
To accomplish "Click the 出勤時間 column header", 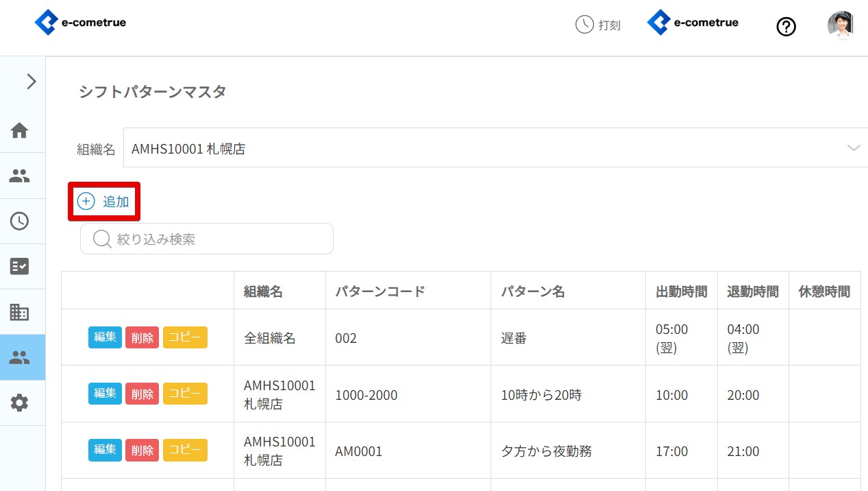I will pyautogui.click(x=681, y=291).
